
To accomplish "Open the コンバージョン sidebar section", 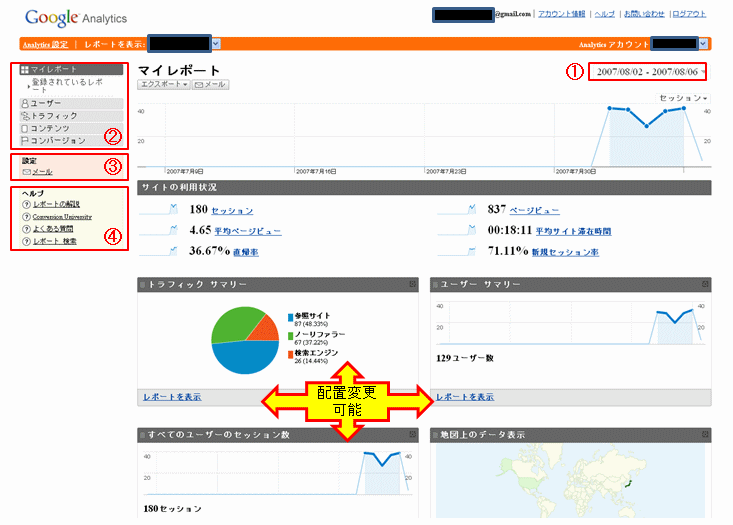I will (x=71, y=140).
